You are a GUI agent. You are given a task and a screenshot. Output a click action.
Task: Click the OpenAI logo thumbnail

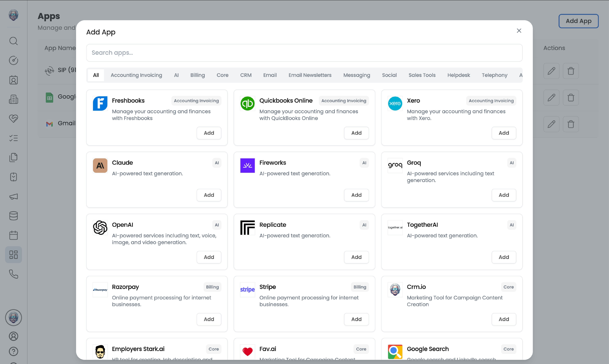pyautogui.click(x=100, y=227)
